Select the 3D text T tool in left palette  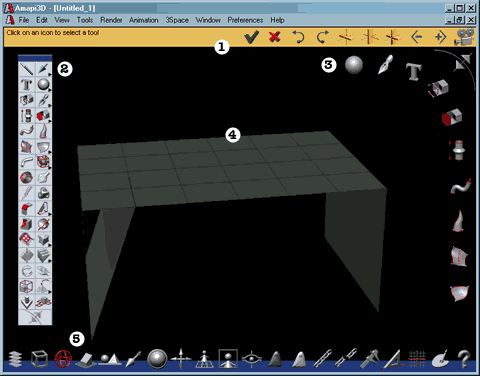click(x=26, y=85)
